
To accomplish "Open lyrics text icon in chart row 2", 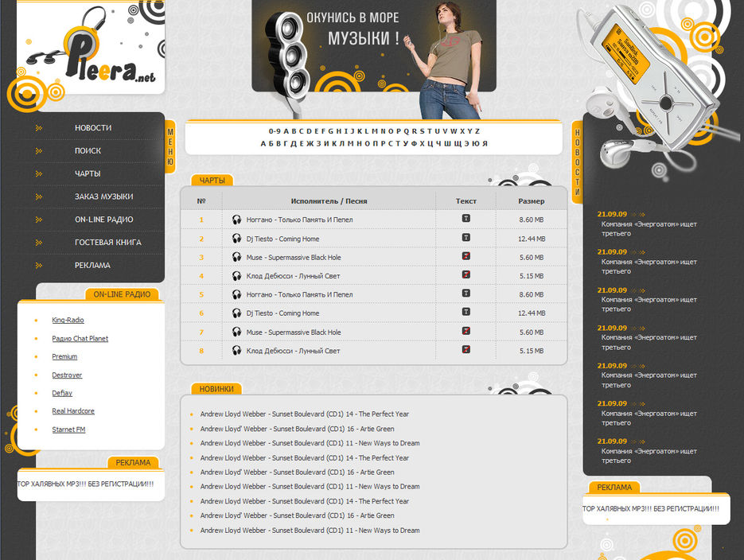I will click(466, 237).
